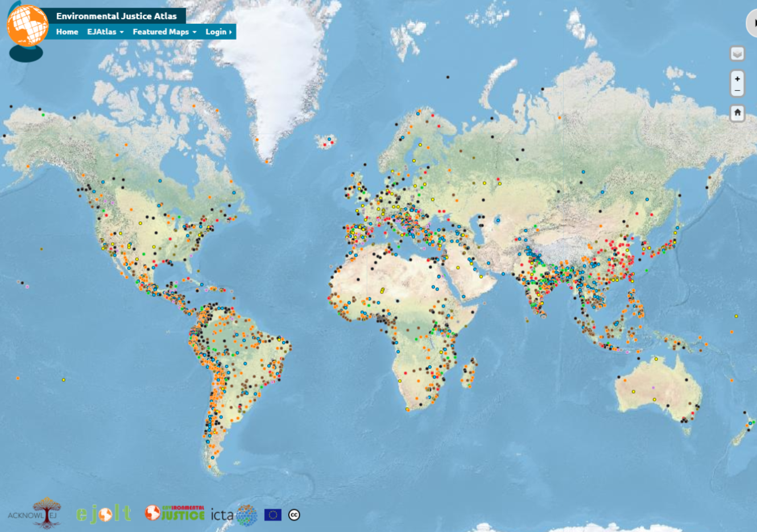Open the ACKNOWL EJ tree logo
Image resolution: width=757 pixels, height=532 pixels.
[x=34, y=513]
